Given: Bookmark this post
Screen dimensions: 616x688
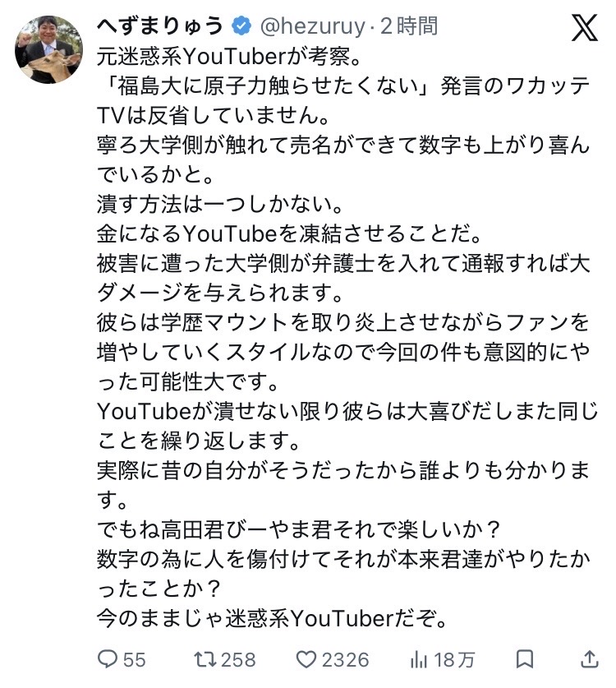Looking at the screenshot, I should [524, 659].
